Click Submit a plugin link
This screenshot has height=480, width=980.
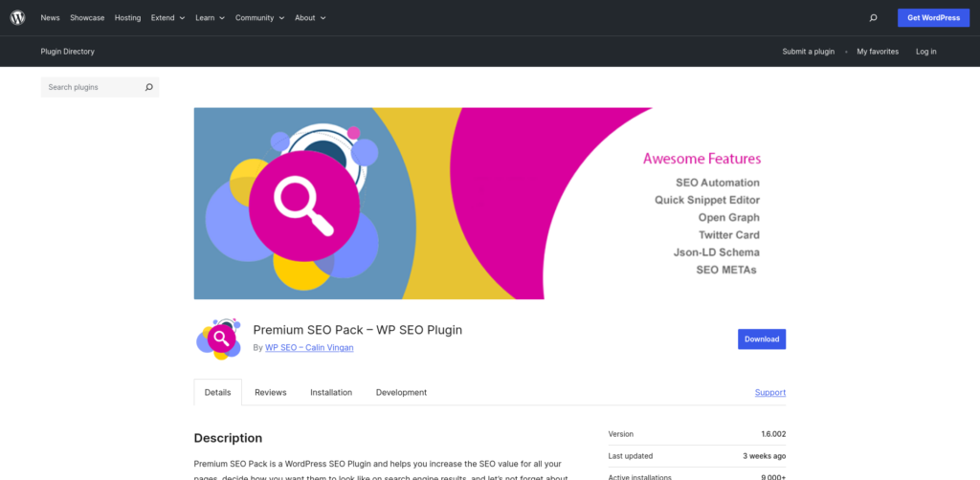[808, 52]
